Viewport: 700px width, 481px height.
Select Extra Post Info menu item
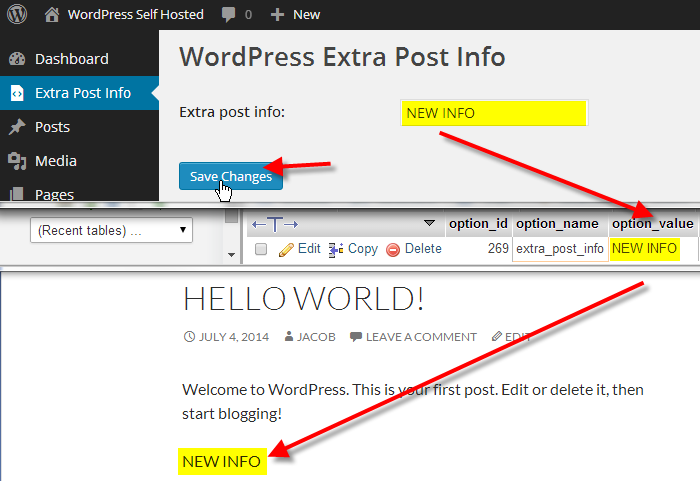click(x=83, y=93)
